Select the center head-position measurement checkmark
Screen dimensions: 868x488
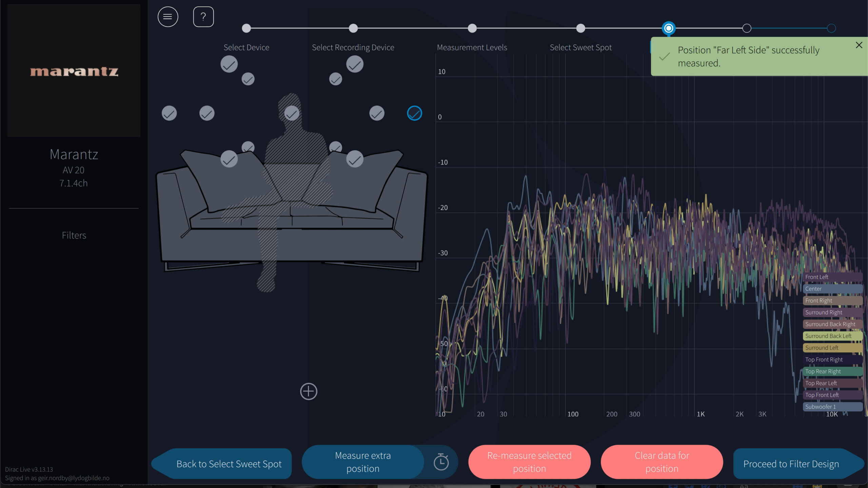click(292, 113)
